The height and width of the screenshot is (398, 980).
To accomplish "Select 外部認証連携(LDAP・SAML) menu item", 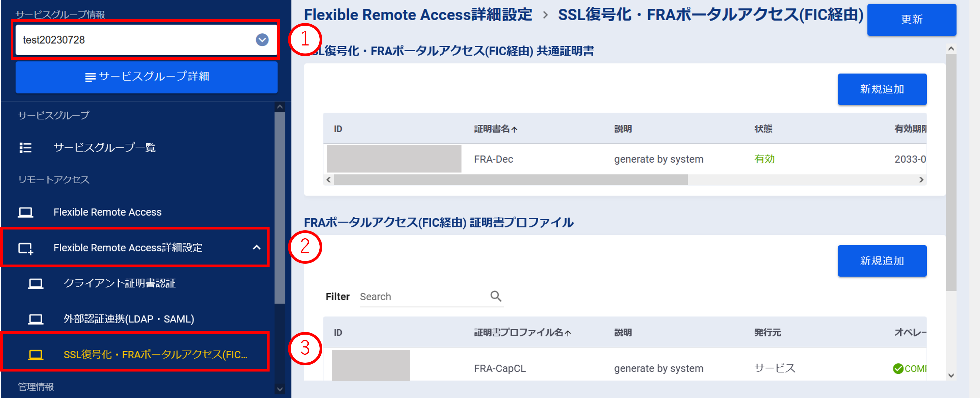I will point(128,319).
